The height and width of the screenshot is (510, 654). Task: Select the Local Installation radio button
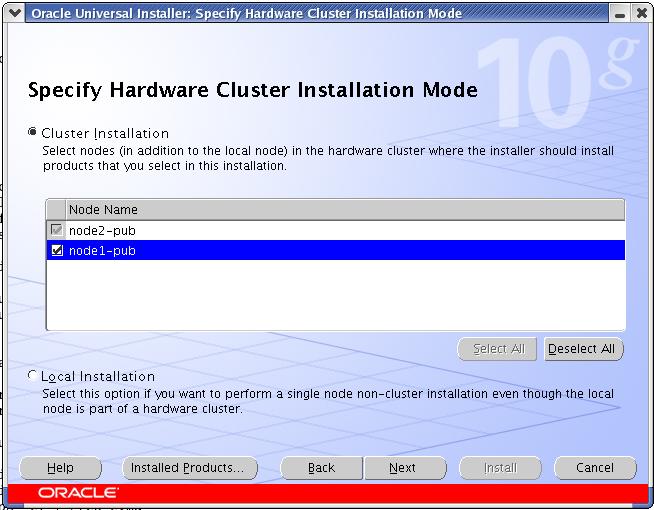(x=32, y=375)
